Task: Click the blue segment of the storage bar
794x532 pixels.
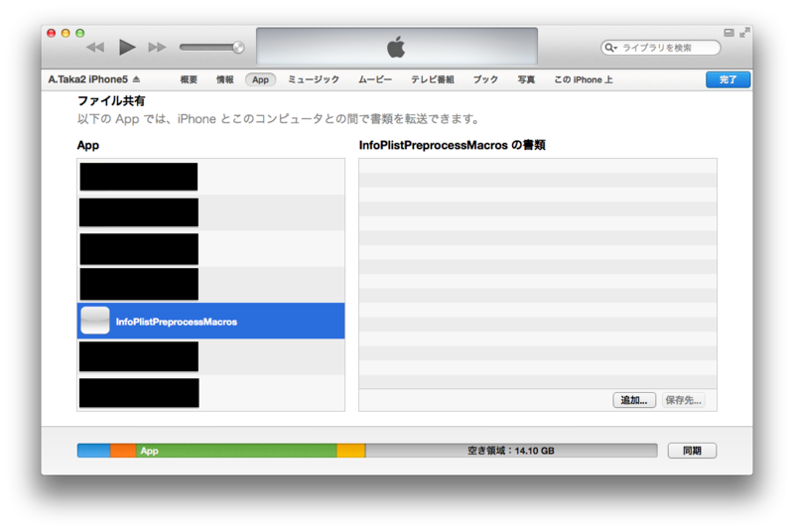Action: pos(93,451)
